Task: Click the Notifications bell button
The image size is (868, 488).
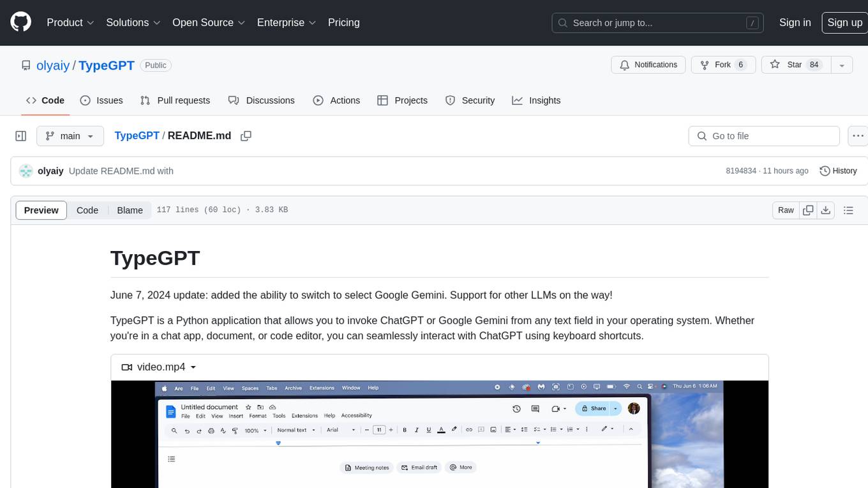Action: (648, 65)
